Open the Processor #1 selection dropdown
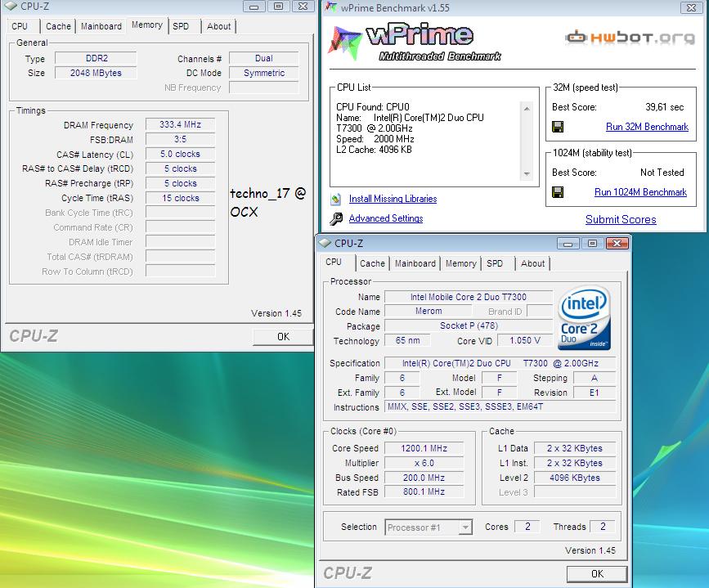Viewport: 709px width, 588px height. 464,527
